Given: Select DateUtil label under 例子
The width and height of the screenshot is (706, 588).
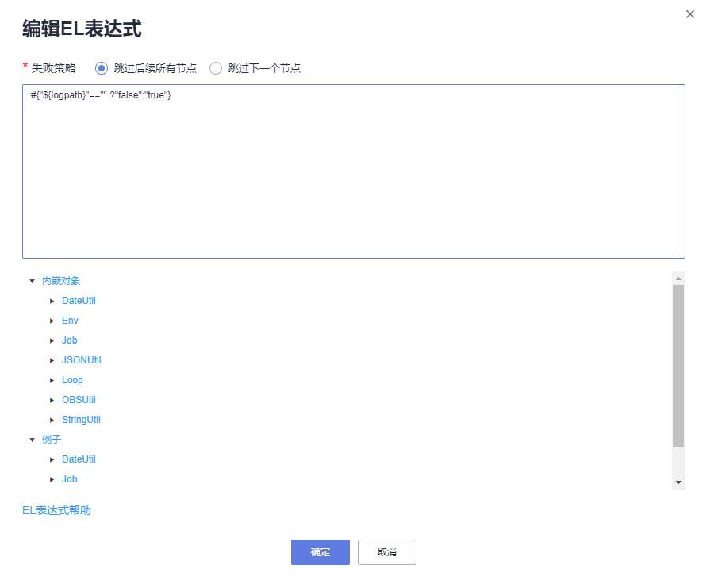Looking at the screenshot, I should [x=79, y=459].
